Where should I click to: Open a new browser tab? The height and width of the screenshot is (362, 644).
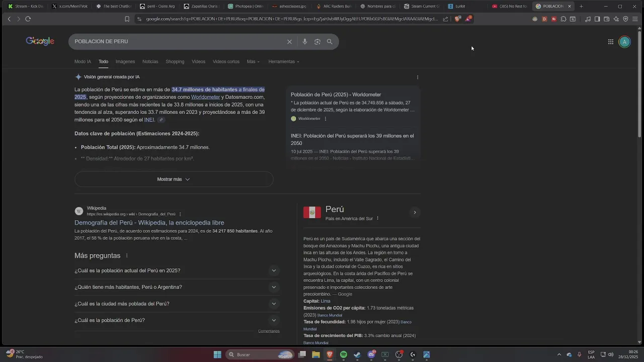pyautogui.click(x=581, y=7)
